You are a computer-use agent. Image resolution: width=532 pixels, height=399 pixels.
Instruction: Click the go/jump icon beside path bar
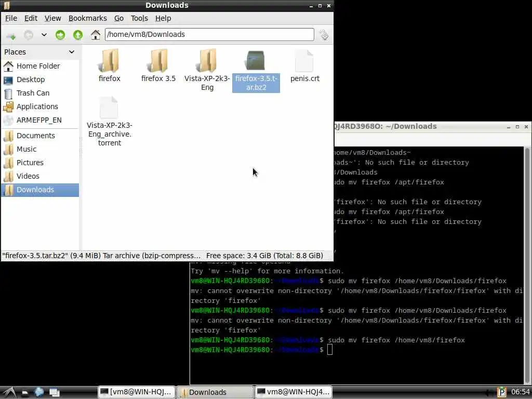point(324,35)
